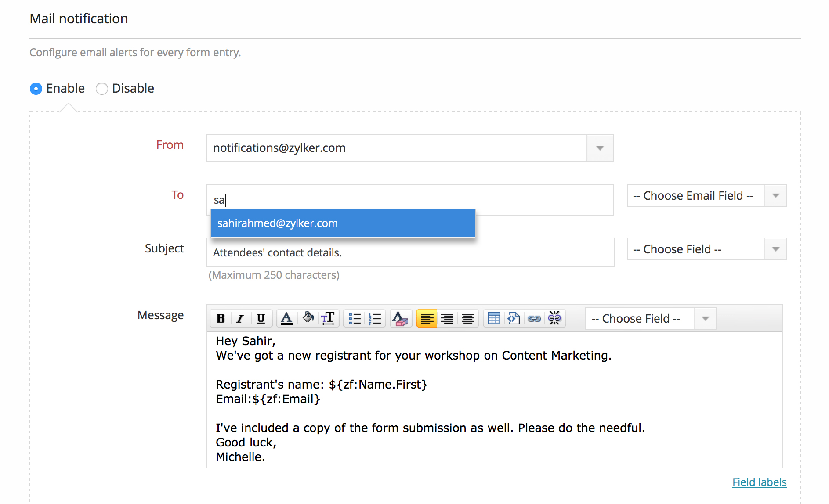Click the Mail notification heading
This screenshot has width=829, height=504.
(x=79, y=18)
